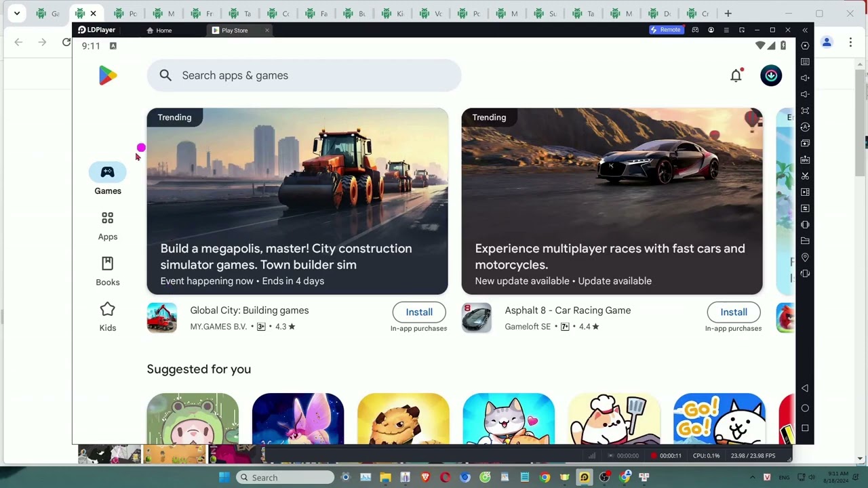The image size is (868, 488).
Task: Open the Asphalt 8 trending banner
Action: (x=612, y=201)
